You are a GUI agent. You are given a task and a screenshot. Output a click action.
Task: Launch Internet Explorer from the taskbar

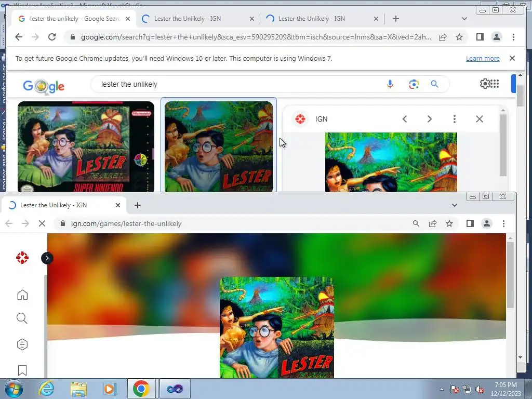pyautogui.click(x=46, y=389)
